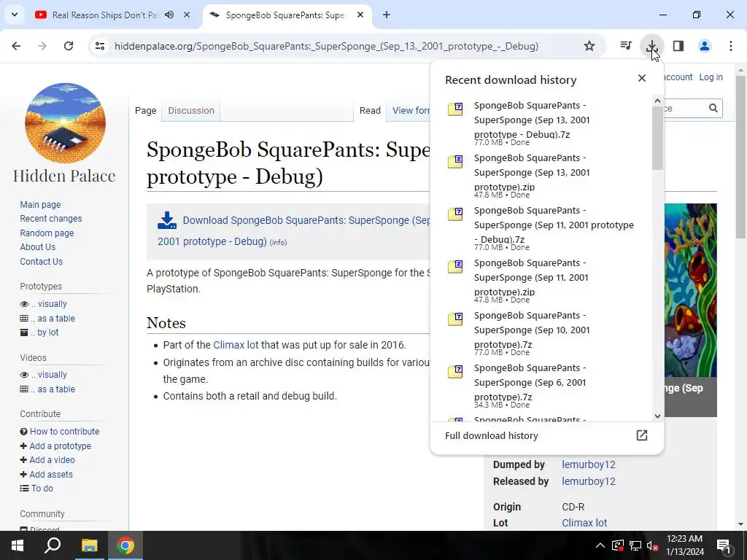Click Add a video link

pos(52,460)
